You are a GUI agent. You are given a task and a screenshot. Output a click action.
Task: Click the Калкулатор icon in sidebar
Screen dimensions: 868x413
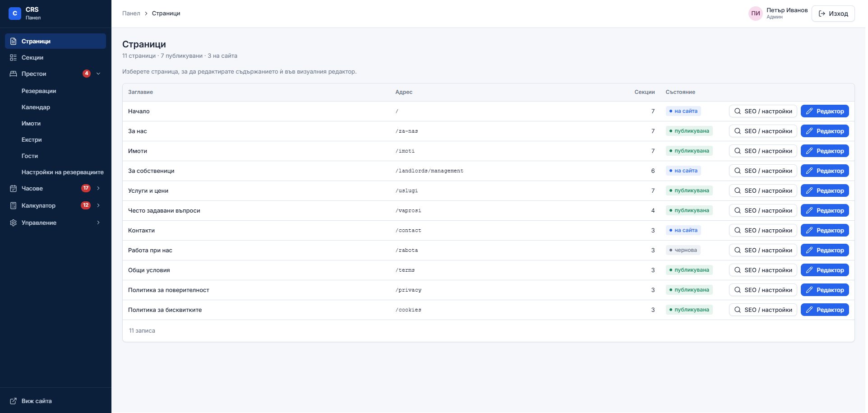click(14, 206)
